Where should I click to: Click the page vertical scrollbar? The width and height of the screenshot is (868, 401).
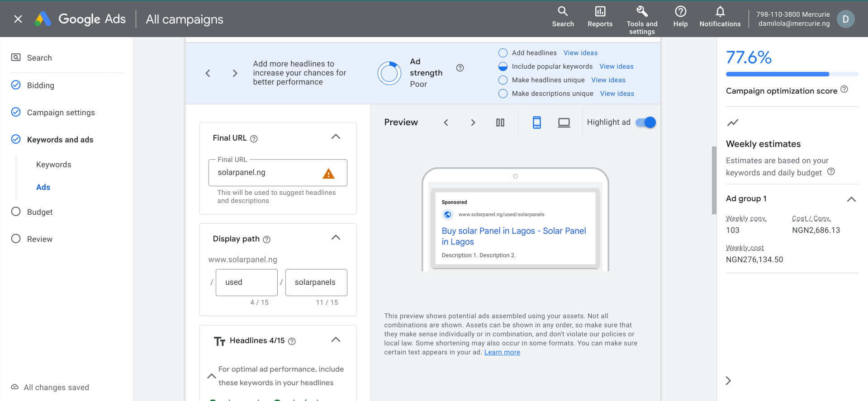[714, 180]
